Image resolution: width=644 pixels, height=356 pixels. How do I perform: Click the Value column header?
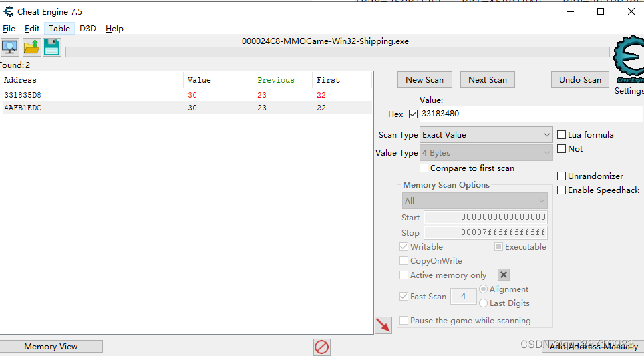218,80
